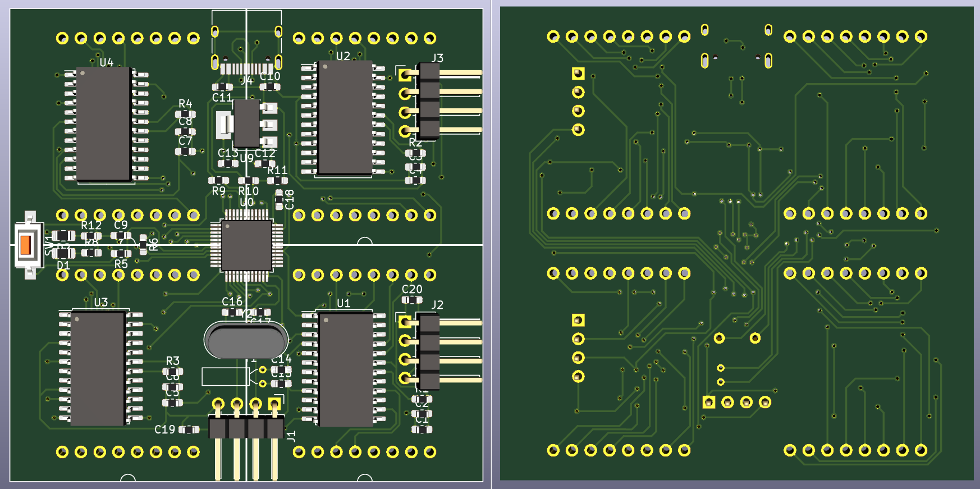
Task: Select the J1 pin header at bottom
Action: tap(246, 427)
